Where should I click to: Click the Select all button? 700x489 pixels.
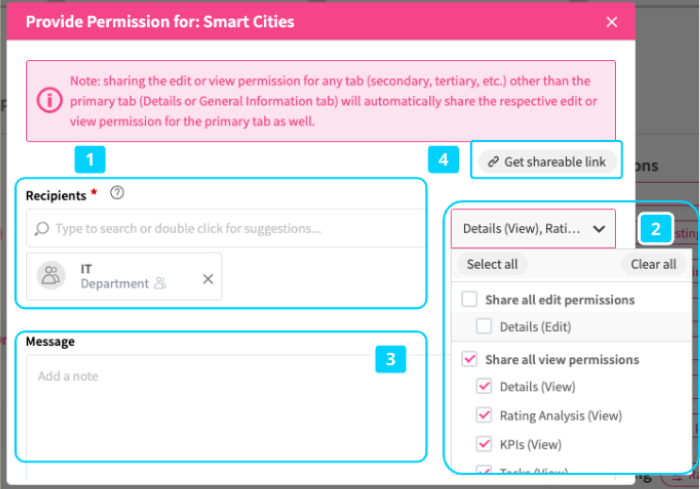tap(492, 264)
